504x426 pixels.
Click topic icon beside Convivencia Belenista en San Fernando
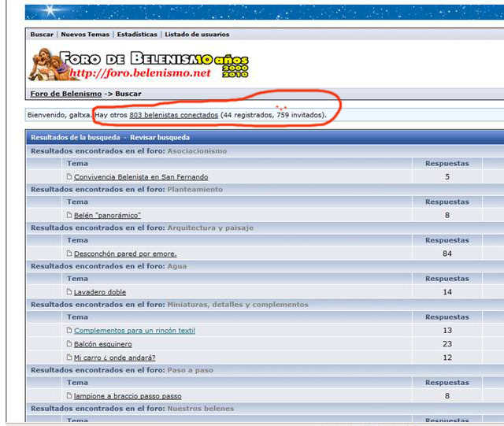click(69, 176)
